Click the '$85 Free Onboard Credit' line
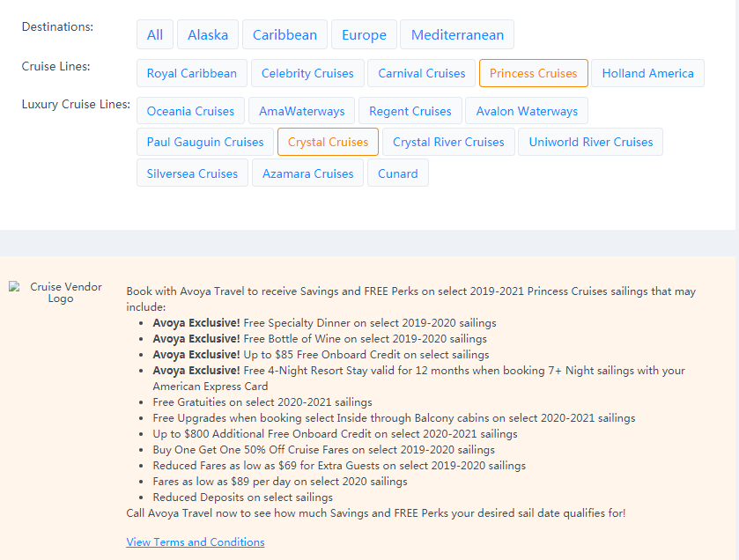 click(x=321, y=355)
